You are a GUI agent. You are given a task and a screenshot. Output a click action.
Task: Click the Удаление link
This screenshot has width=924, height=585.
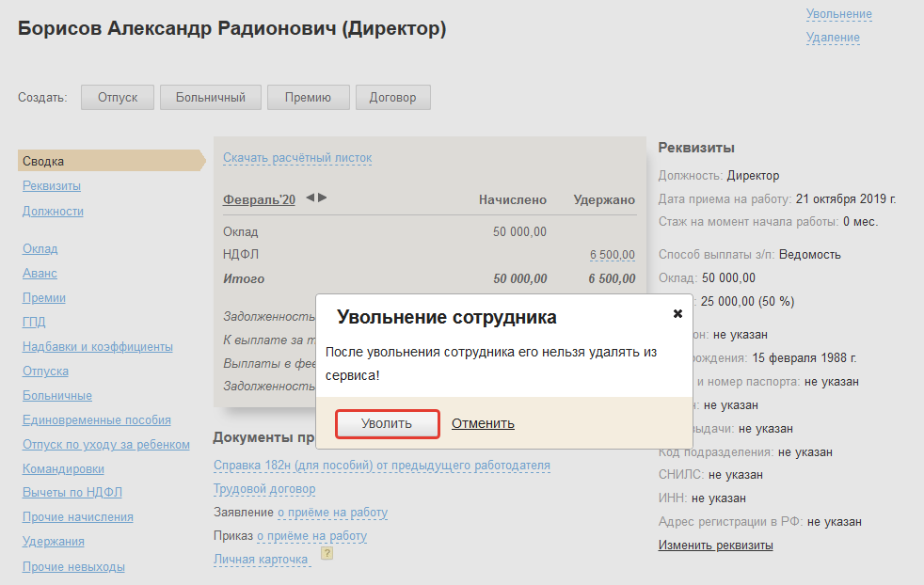[x=833, y=38]
